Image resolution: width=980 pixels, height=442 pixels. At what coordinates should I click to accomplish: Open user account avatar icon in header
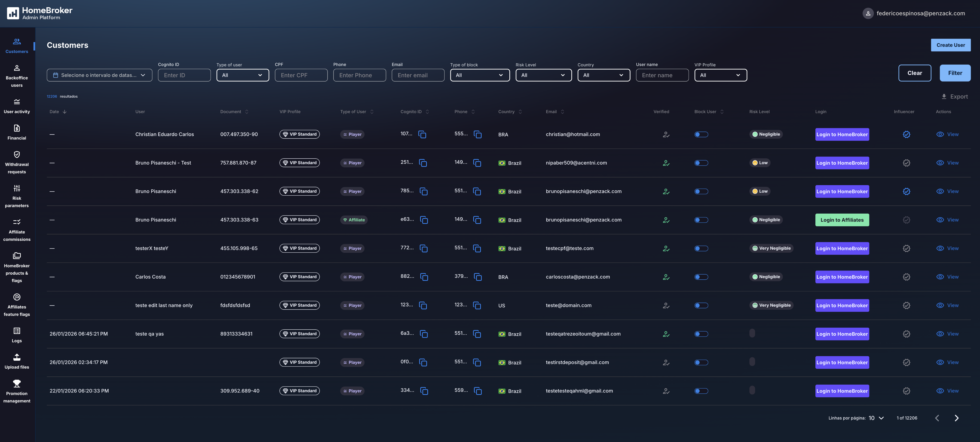tap(868, 14)
